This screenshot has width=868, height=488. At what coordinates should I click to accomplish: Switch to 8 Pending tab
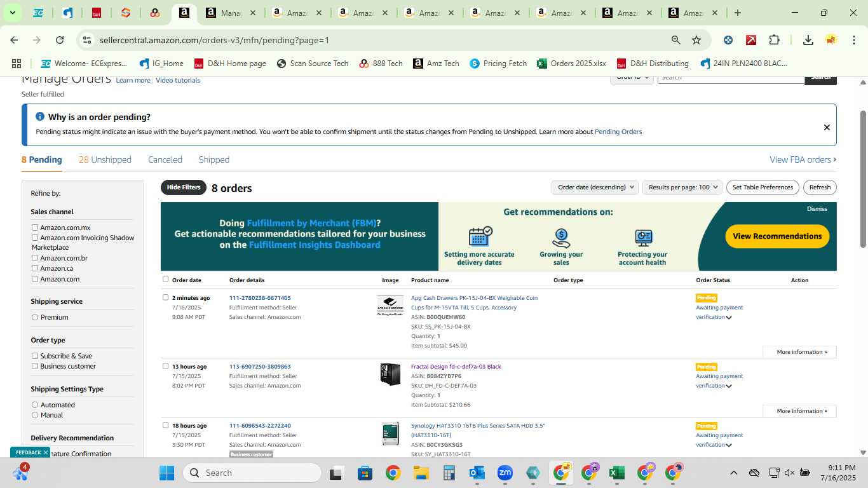point(42,159)
